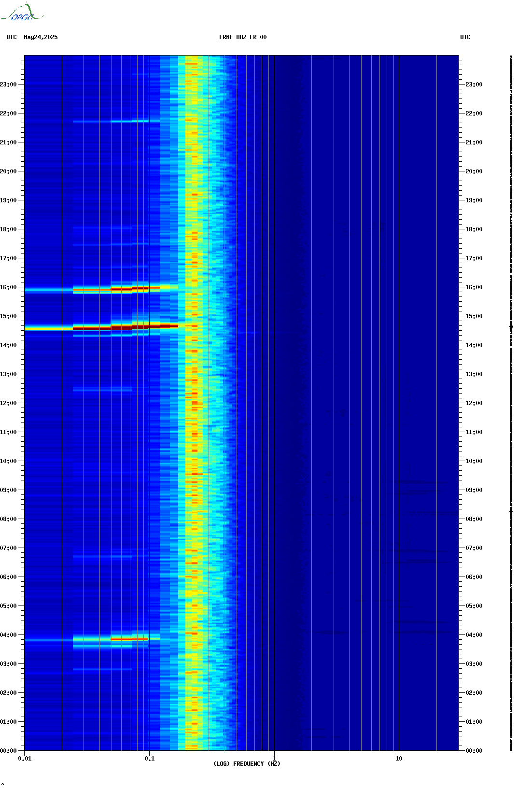The width and height of the screenshot is (532, 789).
Task: Click the right axis 14:00 time label
Action: point(474,345)
